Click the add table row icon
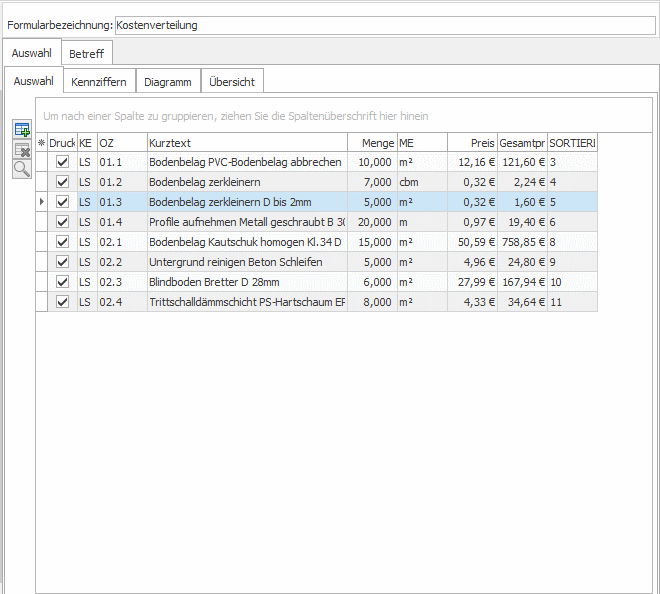Viewport: 660px width, 594px height. pos(22,130)
